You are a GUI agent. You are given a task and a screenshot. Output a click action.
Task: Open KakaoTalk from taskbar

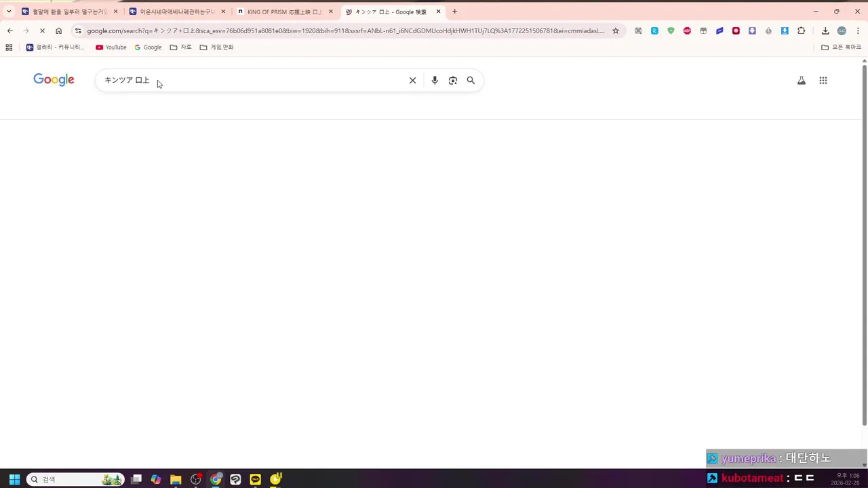pyautogui.click(x=256, y=479)
